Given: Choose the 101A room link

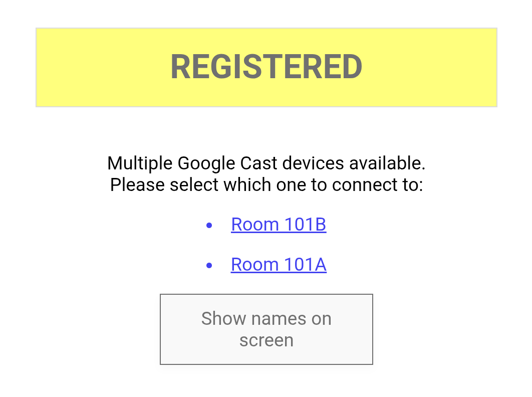Looking at the screenshot, I should [279, 265].
